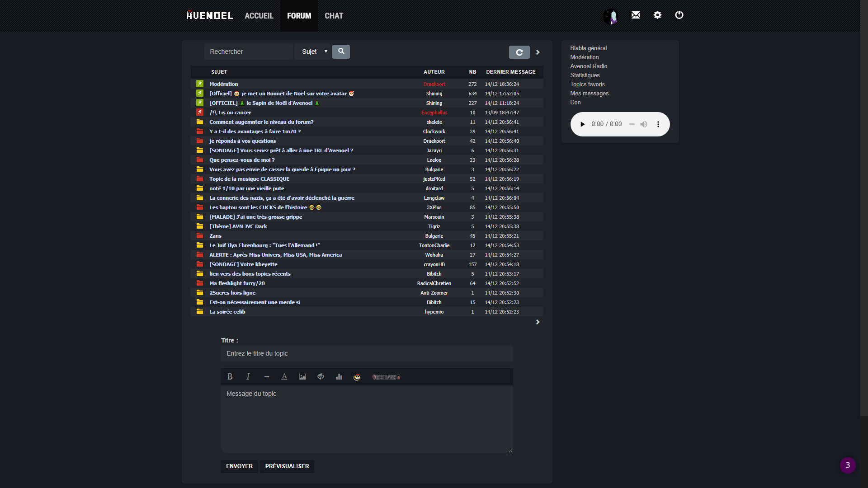The width and height of the screenshot is (868, 488).
Task: Go to next page using the bottom chevron
Action: coord(538,322)
